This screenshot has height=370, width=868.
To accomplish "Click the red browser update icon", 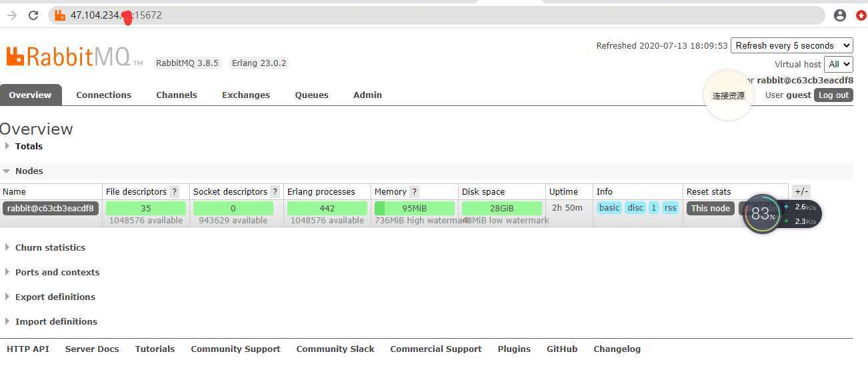I will coord(861,15).
